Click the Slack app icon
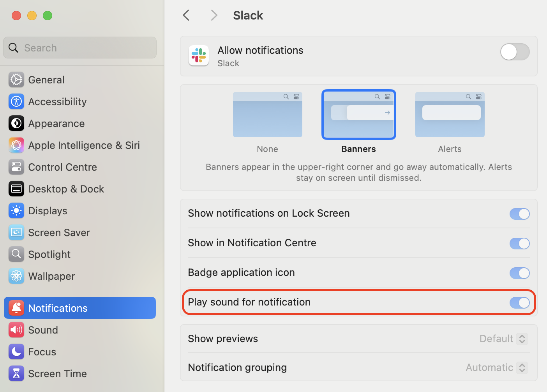 click(199, 55)
